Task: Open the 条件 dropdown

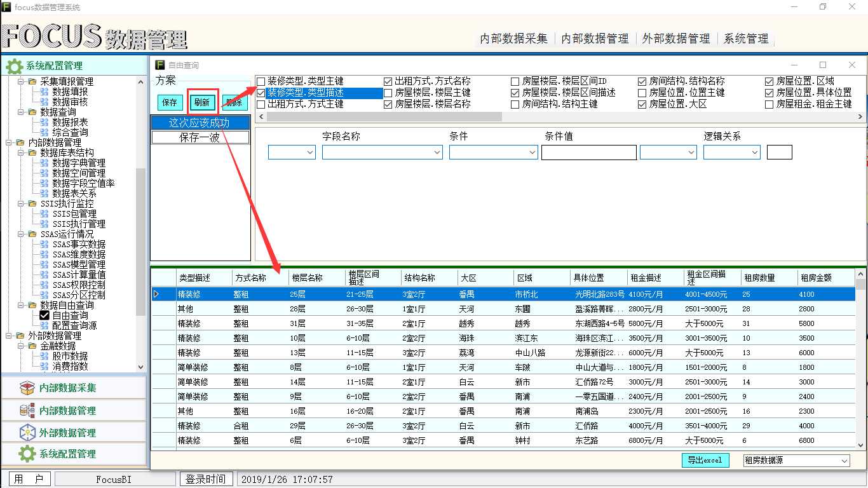Action: point(494,152)
